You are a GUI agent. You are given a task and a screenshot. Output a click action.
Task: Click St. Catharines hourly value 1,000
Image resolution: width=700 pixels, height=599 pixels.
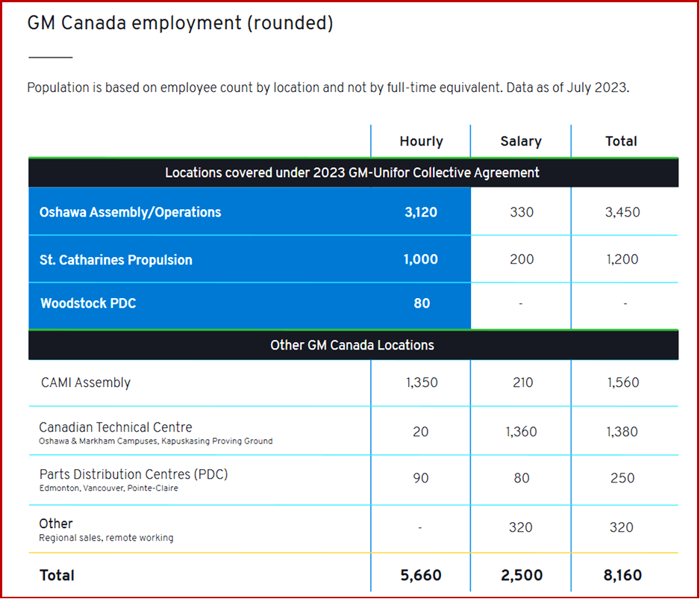point(421,260)
